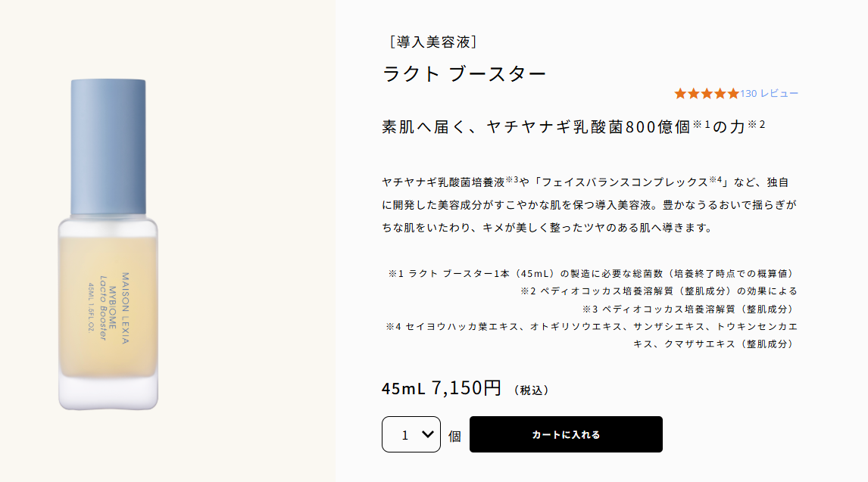Click the product description paragraph
The width and height of the screenshot is (868, 482).
tap(590, 205)
